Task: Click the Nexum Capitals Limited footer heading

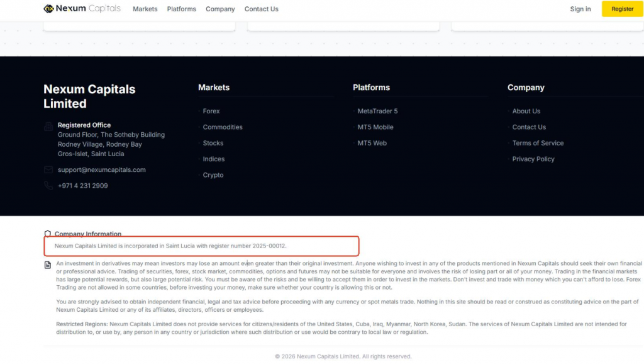Action: (89, 96)
